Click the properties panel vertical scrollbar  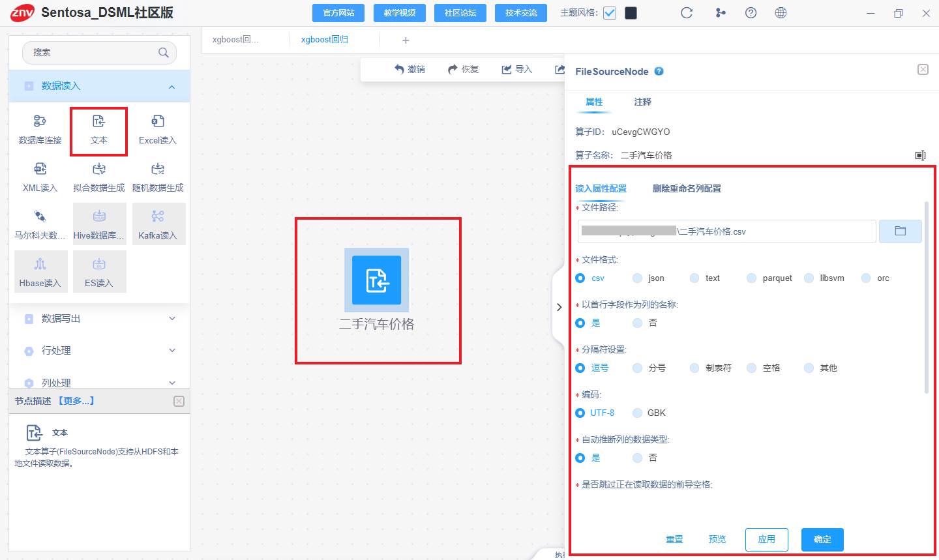(927, 297)
